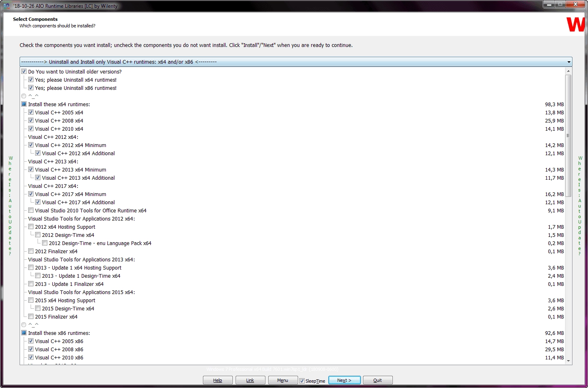Toggle the SleepTime checkbox
Viewport: 588px width, 388px height.
click(x=302, y=381)
